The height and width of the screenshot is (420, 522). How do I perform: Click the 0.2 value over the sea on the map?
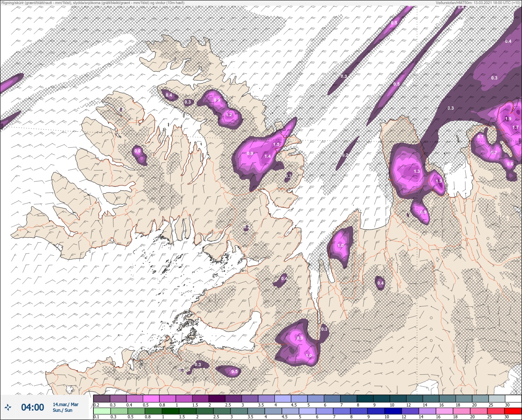tap(345, 155)
